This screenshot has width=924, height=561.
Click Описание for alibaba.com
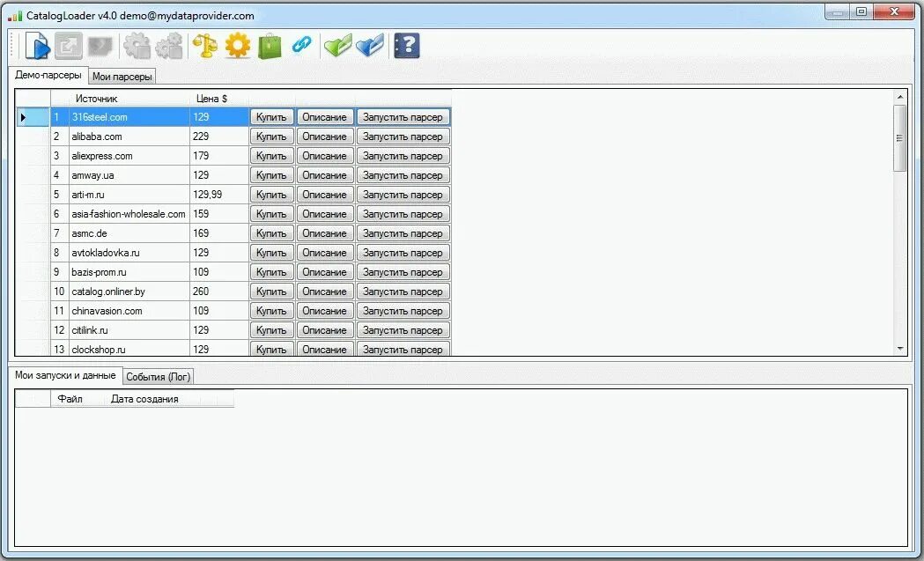[x=325, y=137]
